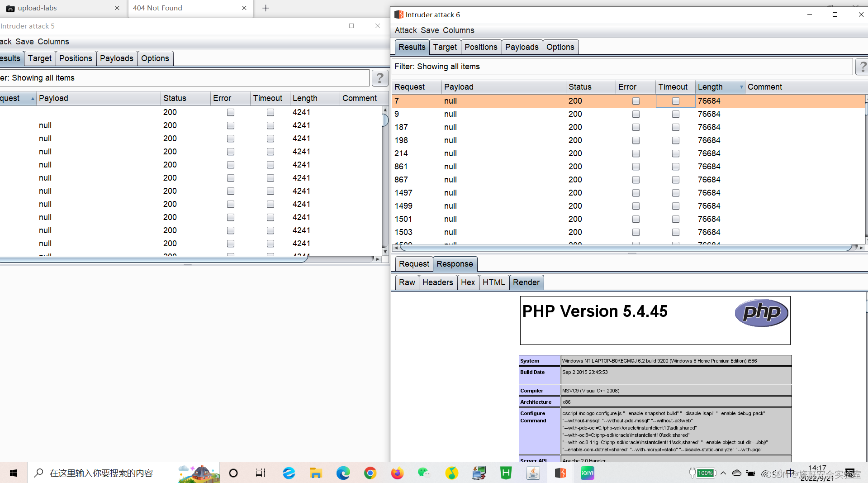
Task: Switch to Payloads tab in attack 6
Action: click(x=522, y=47)
